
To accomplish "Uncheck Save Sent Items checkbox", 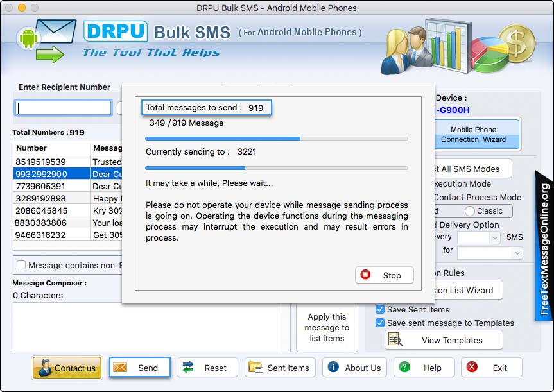I will tap(380, 309).
